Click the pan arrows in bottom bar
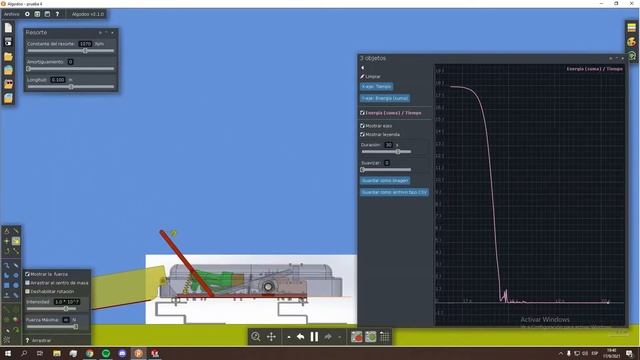Image resolution: width=640 pixels, height=360 pixels. 271,337
